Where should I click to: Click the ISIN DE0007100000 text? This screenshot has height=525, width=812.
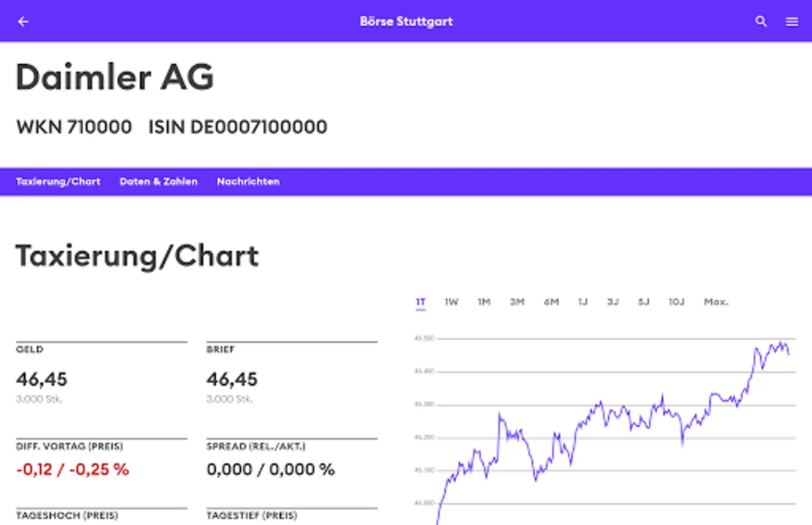[x=237, y=127]
